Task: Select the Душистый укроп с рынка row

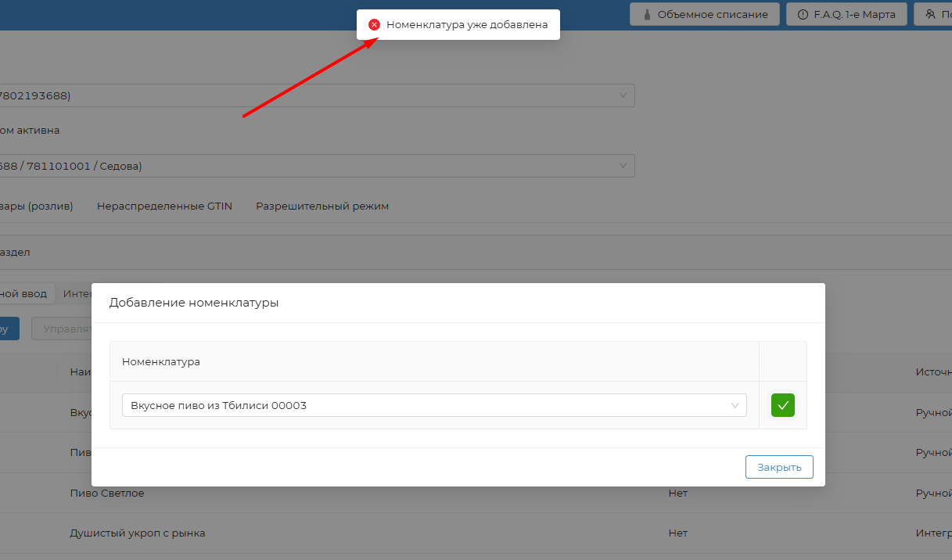Action: tap(138, 533)
